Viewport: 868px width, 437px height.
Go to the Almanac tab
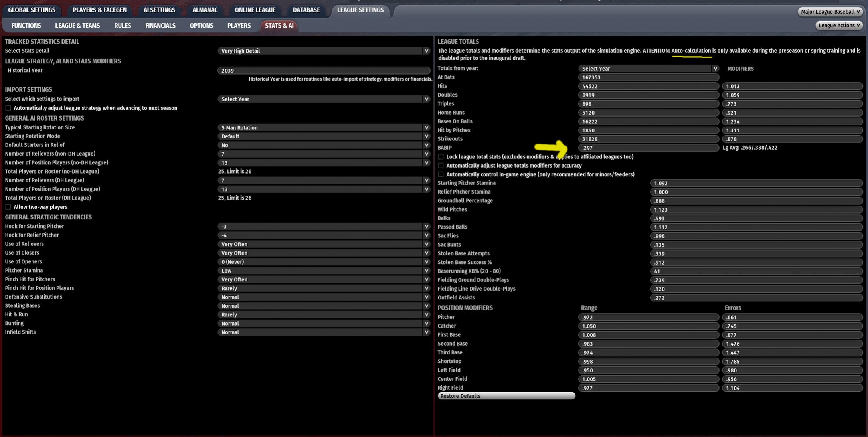pos(205,10)
